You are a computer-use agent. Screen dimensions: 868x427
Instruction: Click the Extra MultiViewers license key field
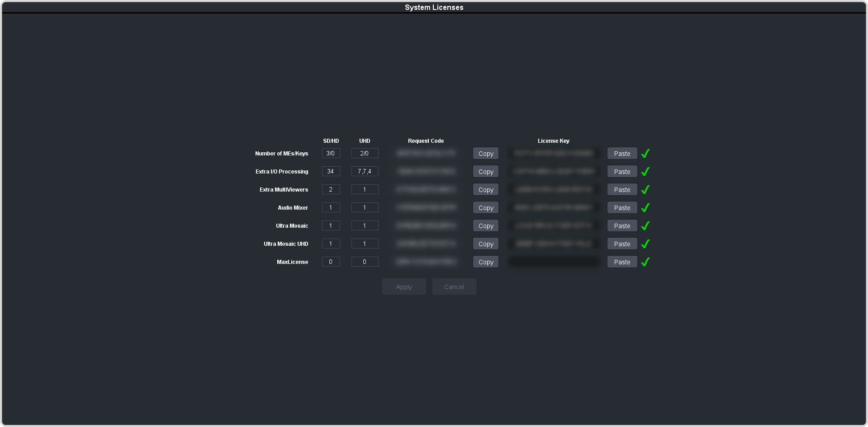click(553, 190)
